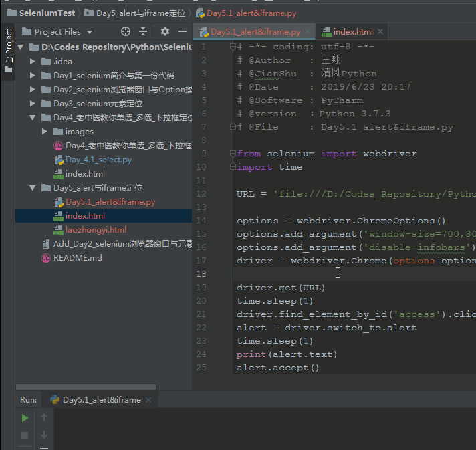Image resolution: width=476 pixels, height=450 pixels.
Task: Fold the imports block at line 9
Action: click(x=233, y=154)
